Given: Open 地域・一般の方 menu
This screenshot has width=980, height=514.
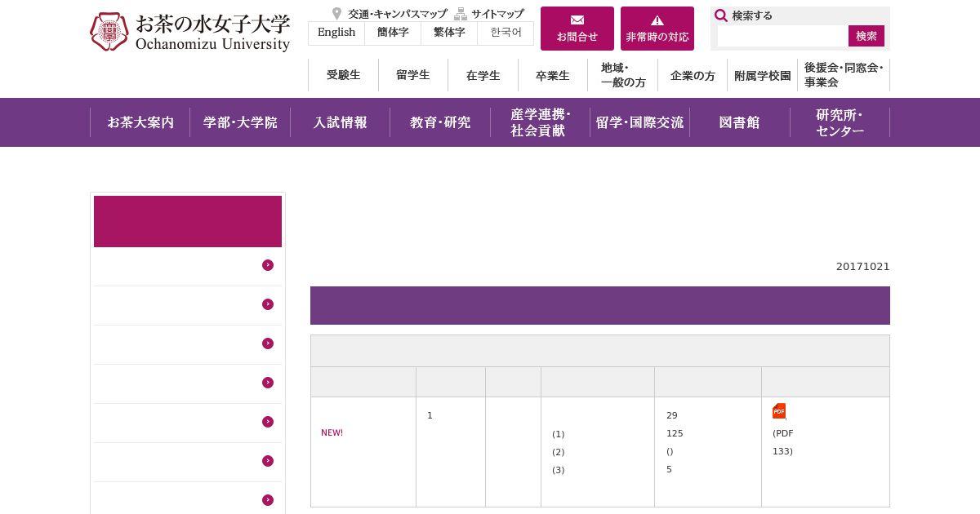Looking at the screenshot, I should (x=623, y=75).
